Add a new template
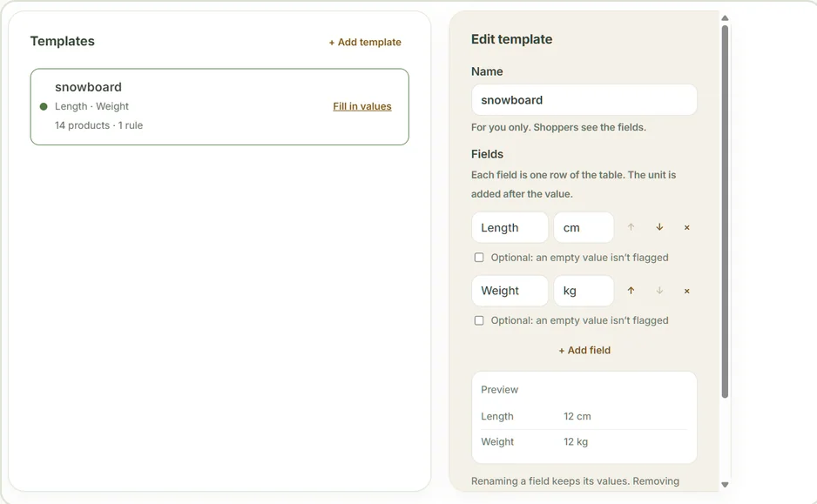The width and height of the screenshot is (817, 504). (365, 42)
